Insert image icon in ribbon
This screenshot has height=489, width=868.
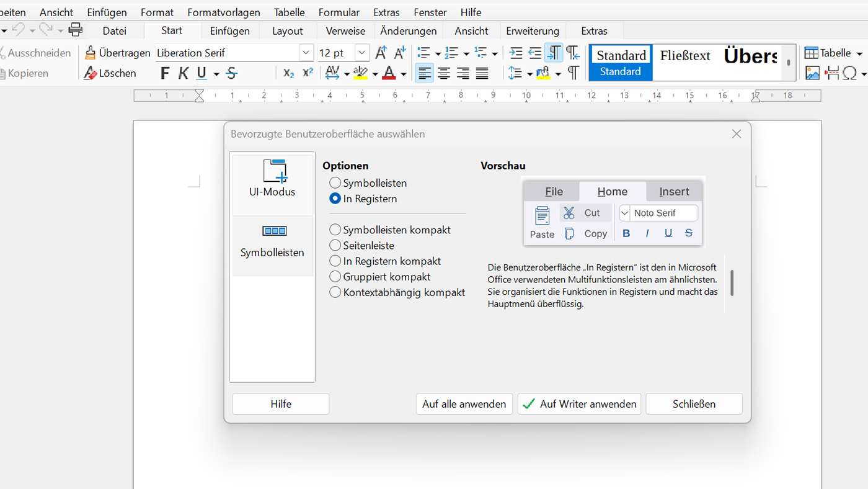point(812,73)
